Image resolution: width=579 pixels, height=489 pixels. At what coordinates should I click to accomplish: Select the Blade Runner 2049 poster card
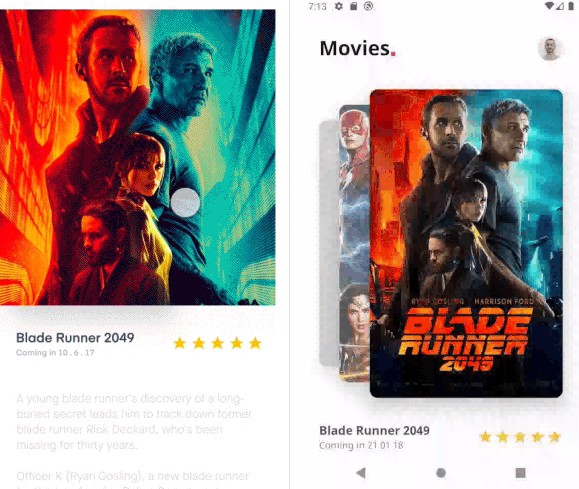[x=466, y=243]
